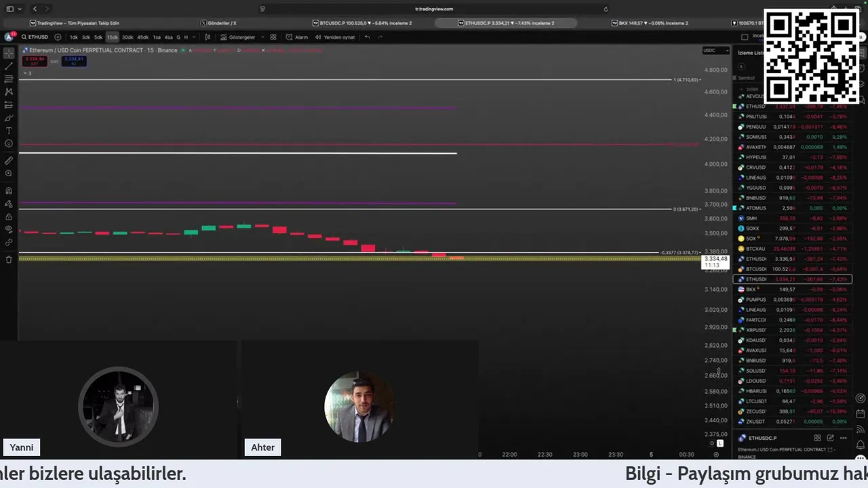Switch to the ETHUSDC.P browser tab

click(506, 23)
